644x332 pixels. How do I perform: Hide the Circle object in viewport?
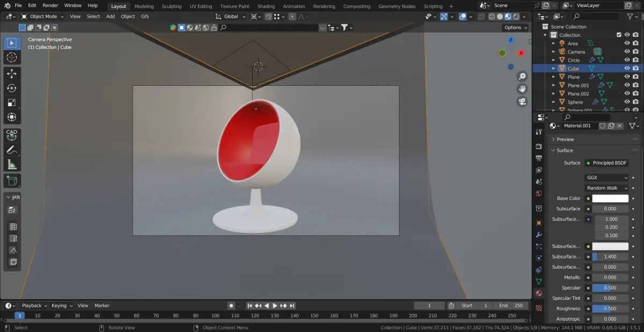pos(627,60)
